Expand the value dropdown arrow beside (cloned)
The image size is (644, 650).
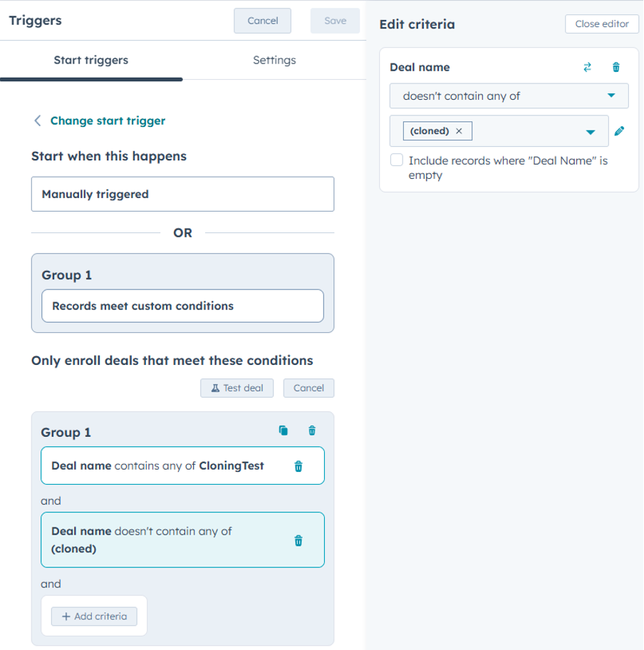pyautogui.click(x=590, y=132)
